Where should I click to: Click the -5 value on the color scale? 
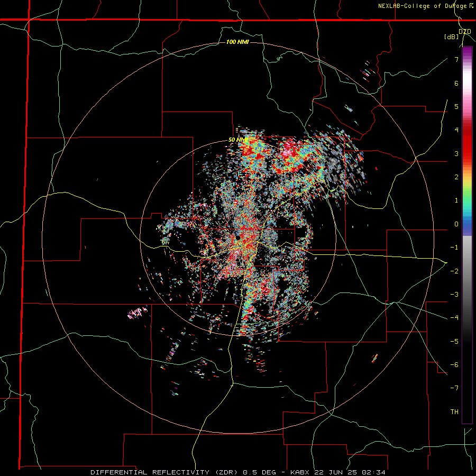click(454, 342)
